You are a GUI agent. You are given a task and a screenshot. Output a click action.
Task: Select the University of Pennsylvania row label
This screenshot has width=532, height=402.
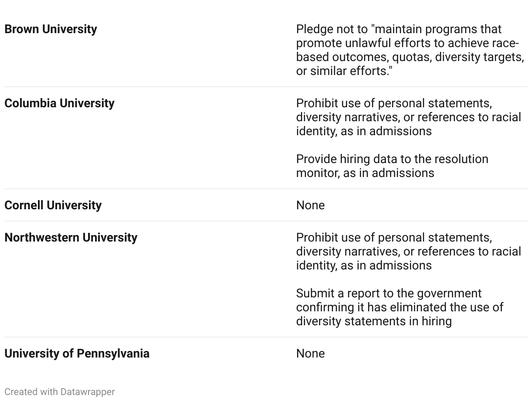pyautogui.click(x=77, y=354)
